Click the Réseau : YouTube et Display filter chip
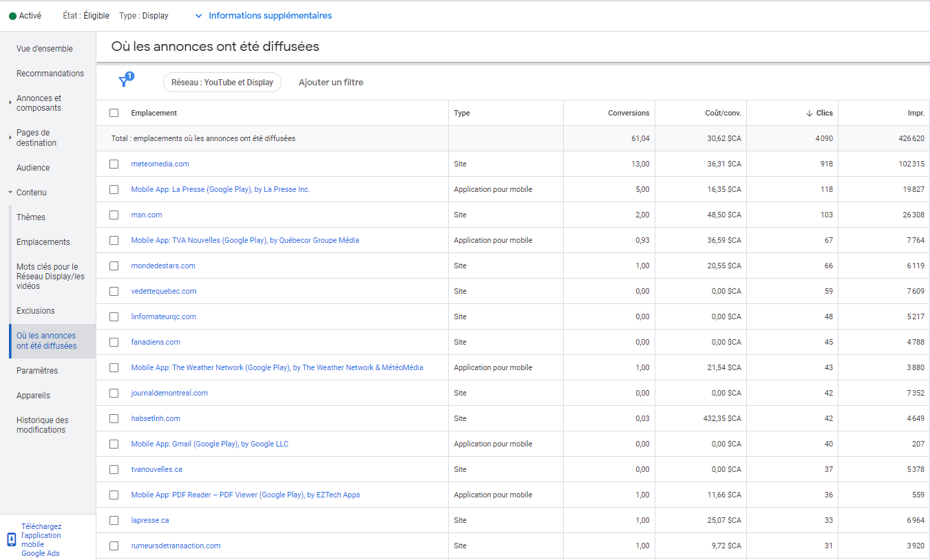This screenshot has height=560, width=930. (x=222, y=82)
